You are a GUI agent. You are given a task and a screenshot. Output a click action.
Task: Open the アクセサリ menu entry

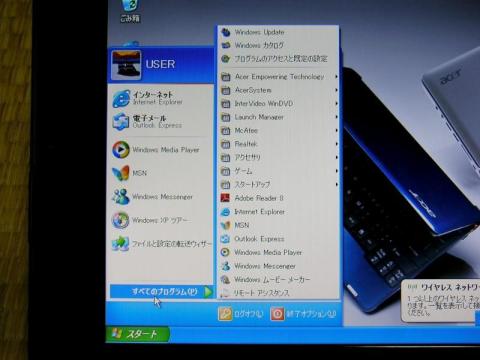click(279, 157)
